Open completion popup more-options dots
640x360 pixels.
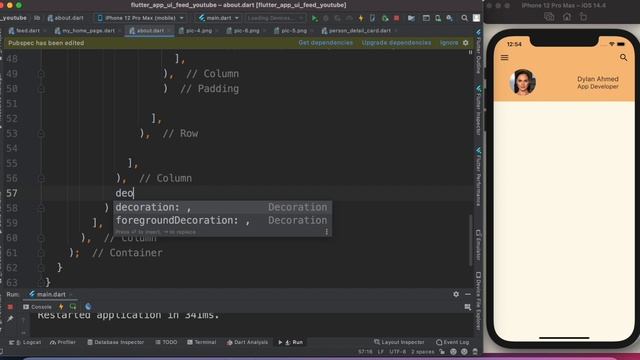tap(327, 232)
